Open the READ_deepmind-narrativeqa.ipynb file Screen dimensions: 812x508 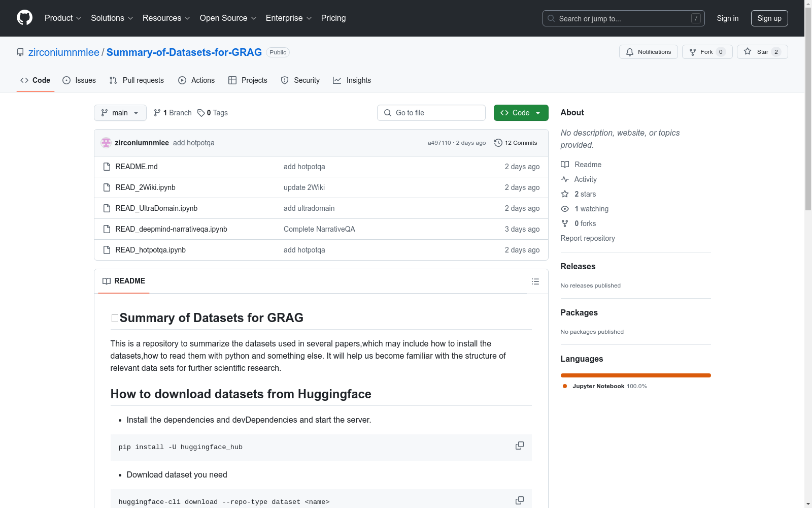coord(171,229)
